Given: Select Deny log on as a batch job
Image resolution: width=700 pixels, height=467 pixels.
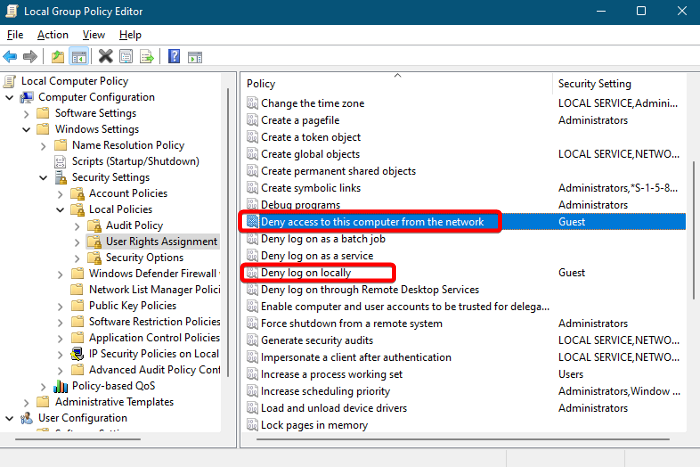Looking at the screenshot, I should click(323, 239).
